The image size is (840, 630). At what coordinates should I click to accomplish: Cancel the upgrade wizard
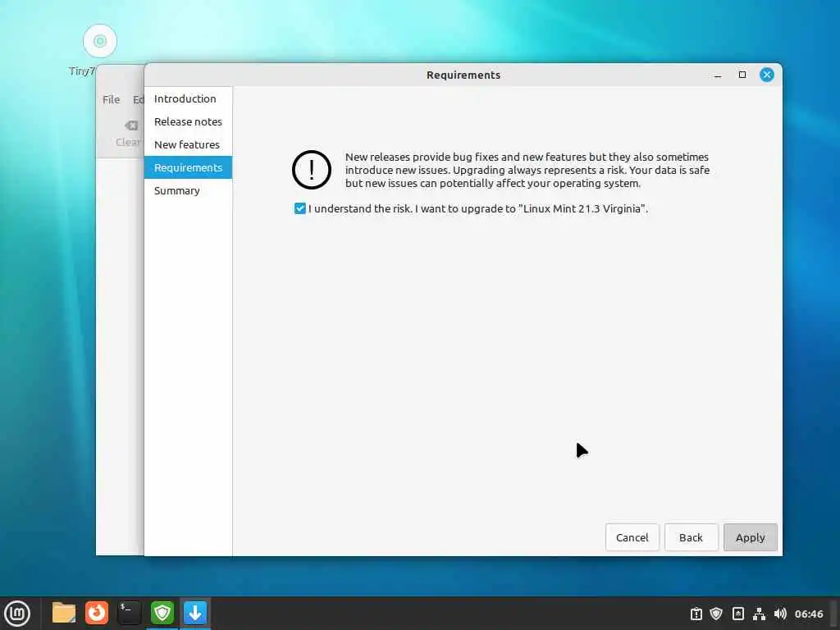point(632,537)
